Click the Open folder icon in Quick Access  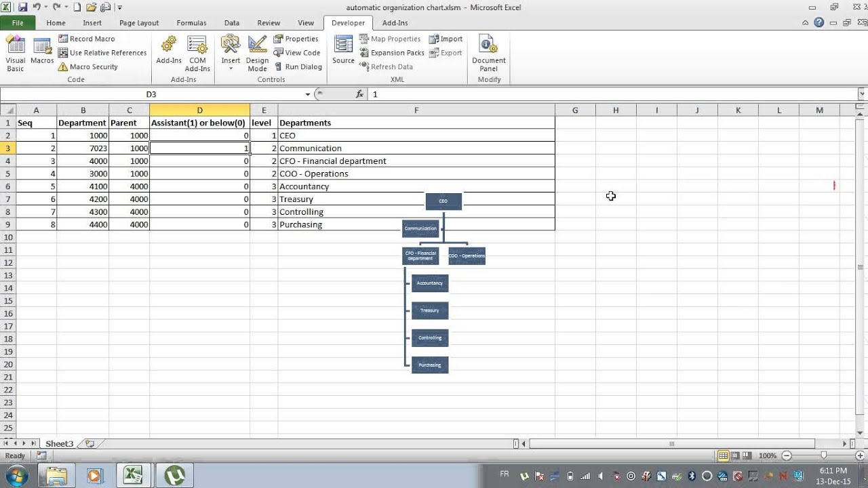tap(91, 7)
